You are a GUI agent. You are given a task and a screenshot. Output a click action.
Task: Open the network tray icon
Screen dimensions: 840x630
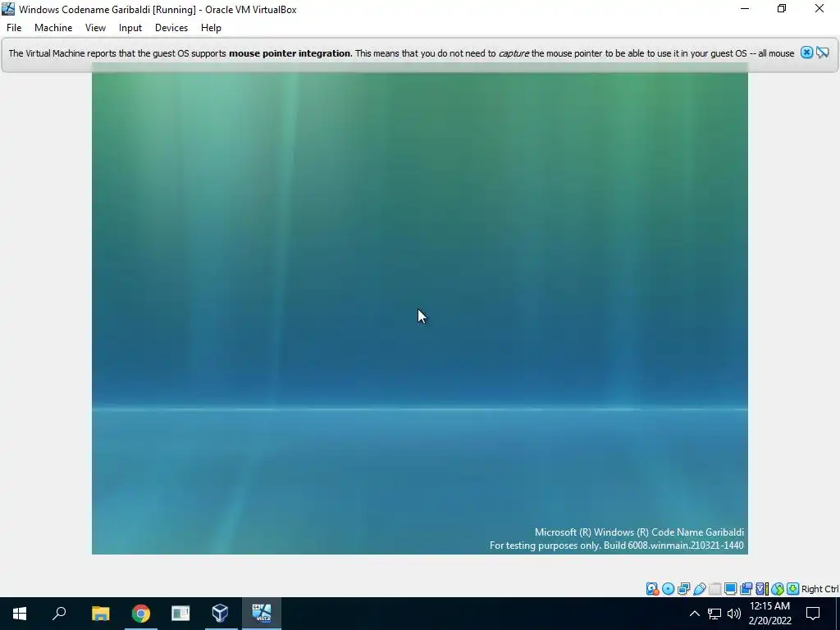(714, 614)
